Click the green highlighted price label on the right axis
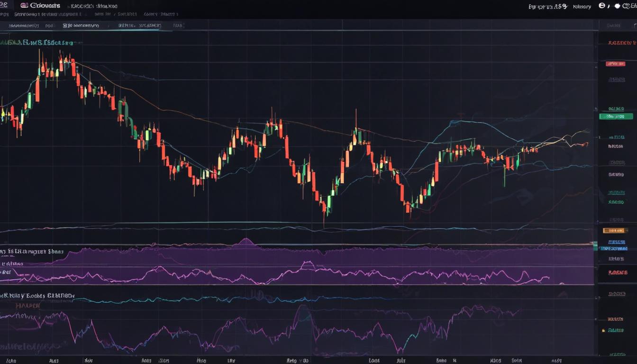 [x=616, y=116]
